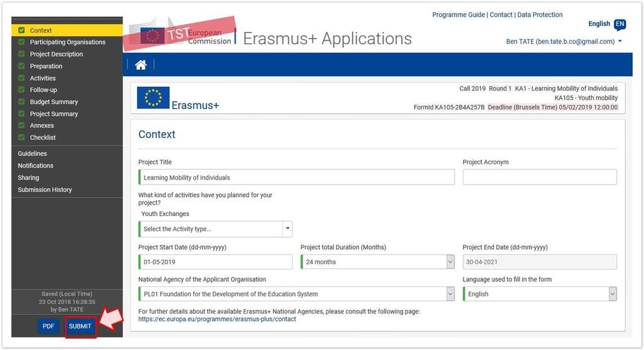Click the Deadline (Brussels Time) text
Screen dimensions: 644x350
tap(552, 108)
